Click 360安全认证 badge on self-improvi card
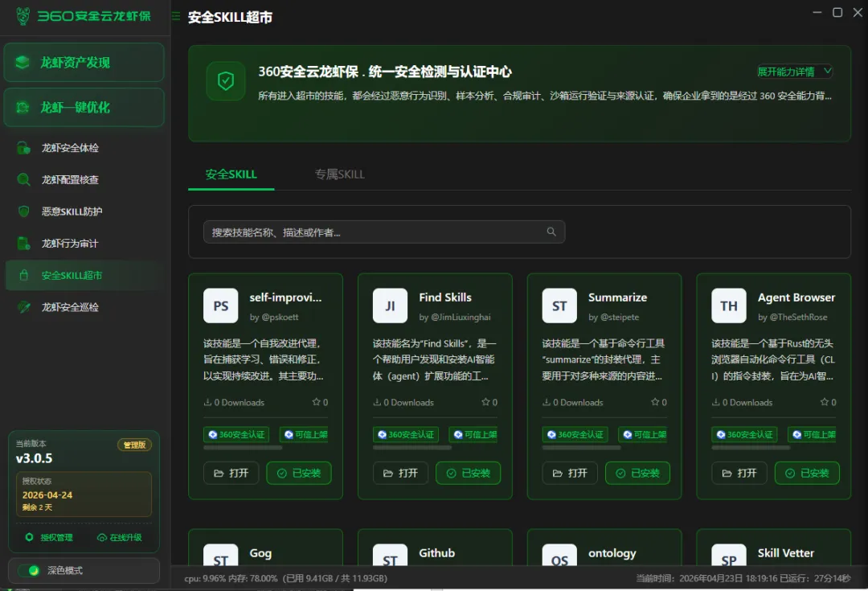The height and width of the screenshot is (591, 868). [236, 435]
